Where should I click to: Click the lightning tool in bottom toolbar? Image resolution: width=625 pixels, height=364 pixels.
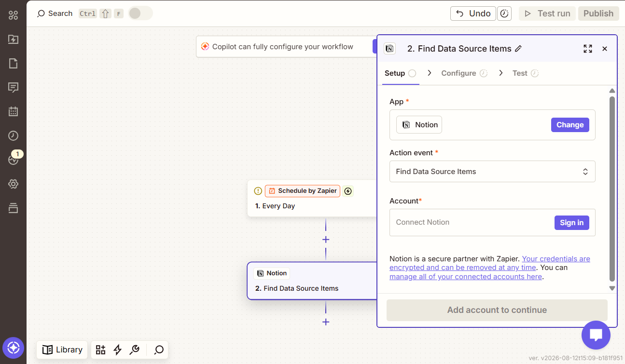click(117, 350)
